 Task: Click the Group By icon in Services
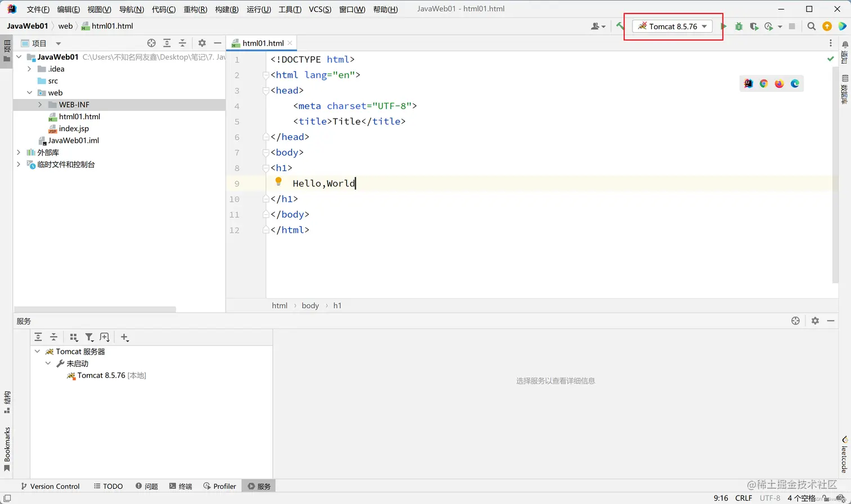[x=74, y=337]
